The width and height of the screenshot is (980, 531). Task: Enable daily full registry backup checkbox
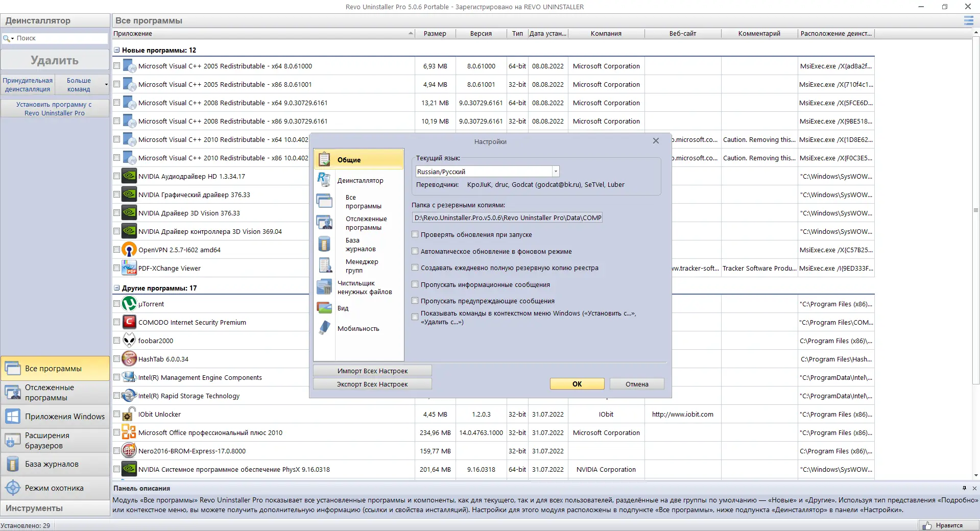click(415, 268)
